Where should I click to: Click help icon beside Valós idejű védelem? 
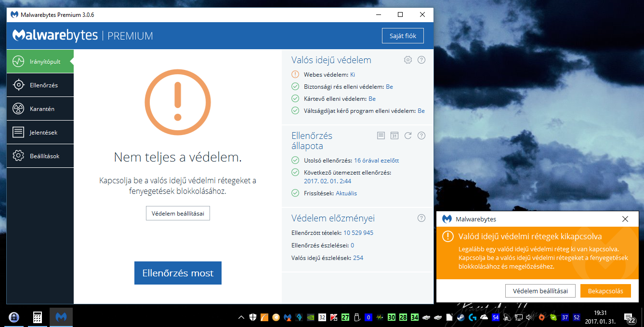[421, 60]
